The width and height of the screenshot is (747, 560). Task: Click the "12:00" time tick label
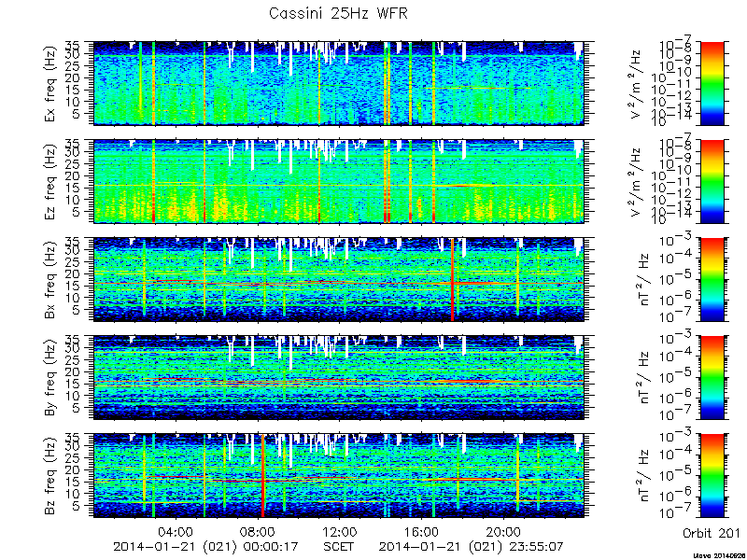click(339, 531)
